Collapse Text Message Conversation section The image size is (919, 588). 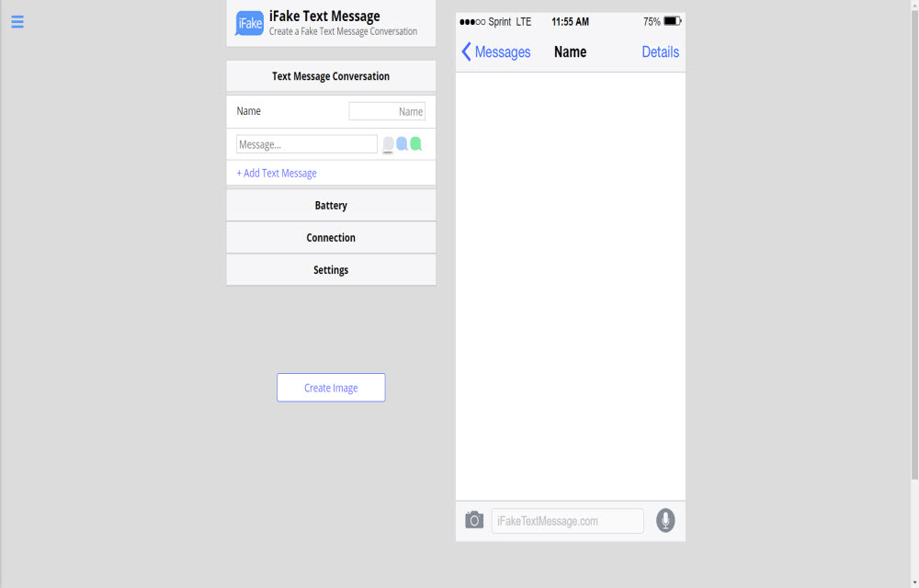click(331, 76)
